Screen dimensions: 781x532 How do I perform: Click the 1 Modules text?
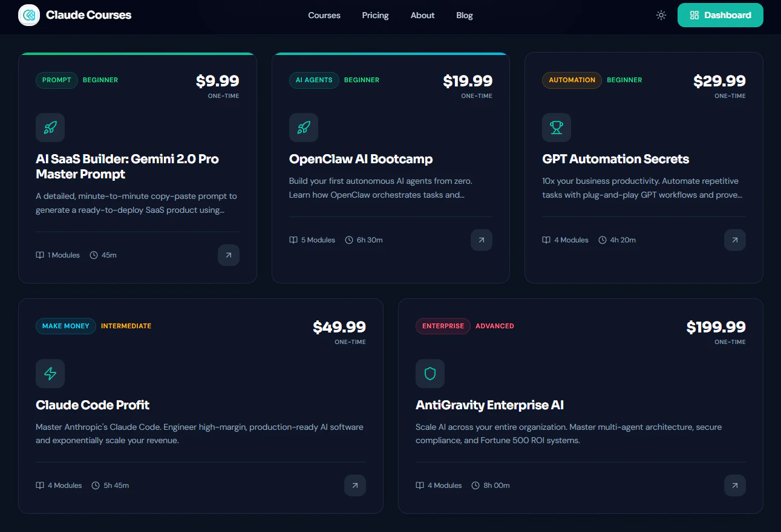64,255
